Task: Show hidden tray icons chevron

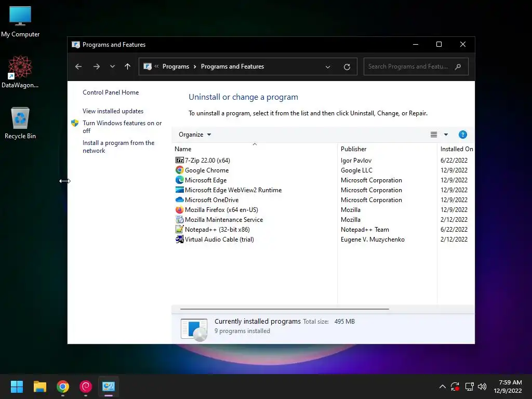Action: click(442, 387)
